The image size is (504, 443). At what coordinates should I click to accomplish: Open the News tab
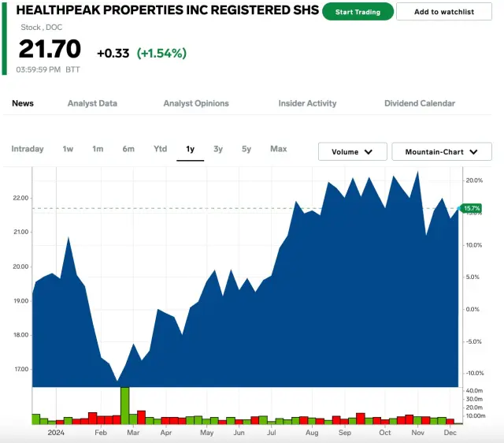(23, 103)
